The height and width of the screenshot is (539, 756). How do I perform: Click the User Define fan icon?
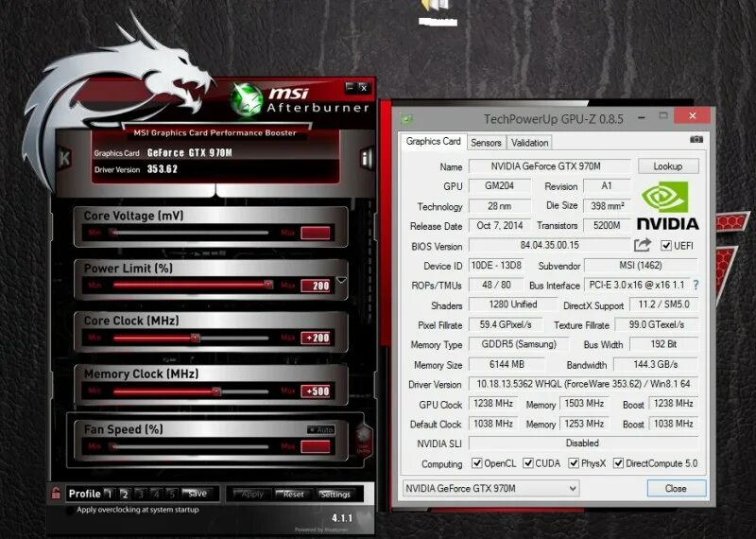click(x=364, y=440)
